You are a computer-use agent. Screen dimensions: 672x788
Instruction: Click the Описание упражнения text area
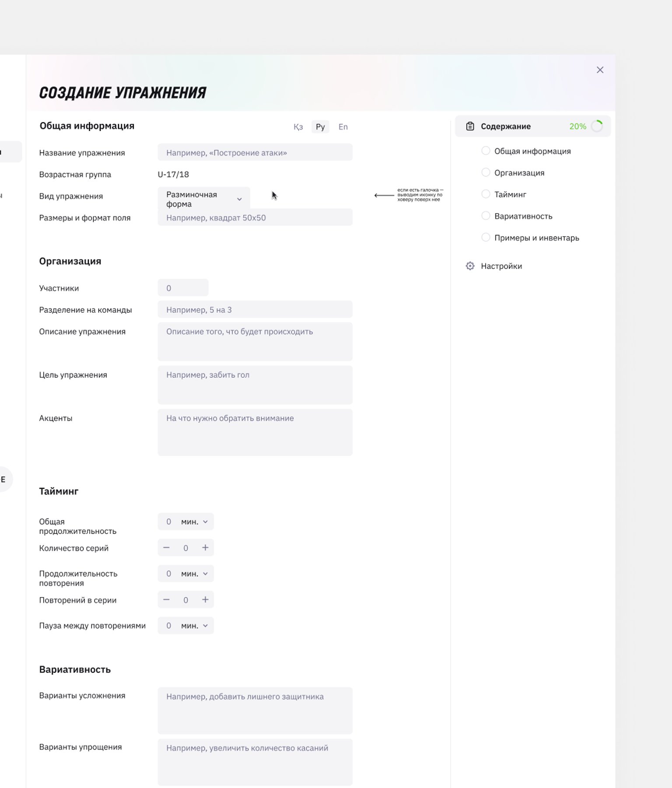255,342
